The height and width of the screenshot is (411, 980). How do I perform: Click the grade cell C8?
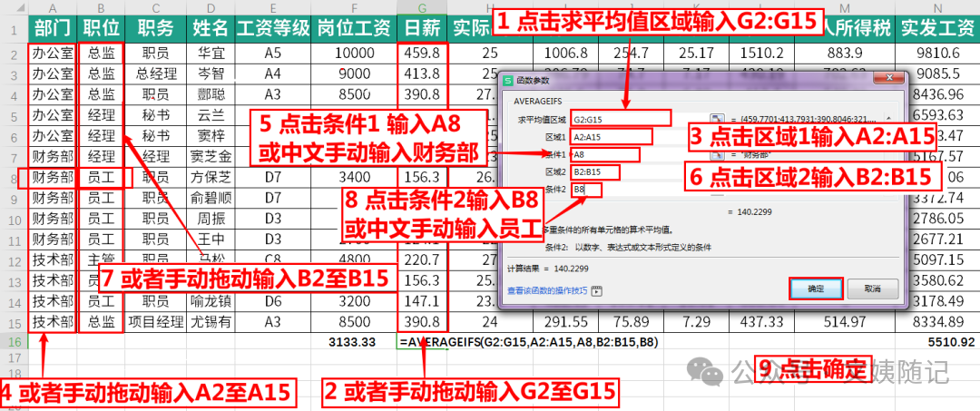tap(272, 258)
